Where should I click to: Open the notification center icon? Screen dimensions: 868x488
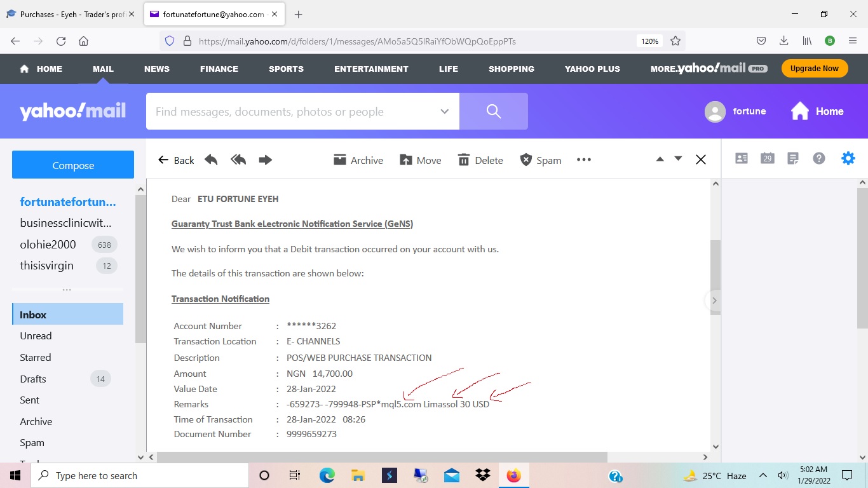(847, 475)
